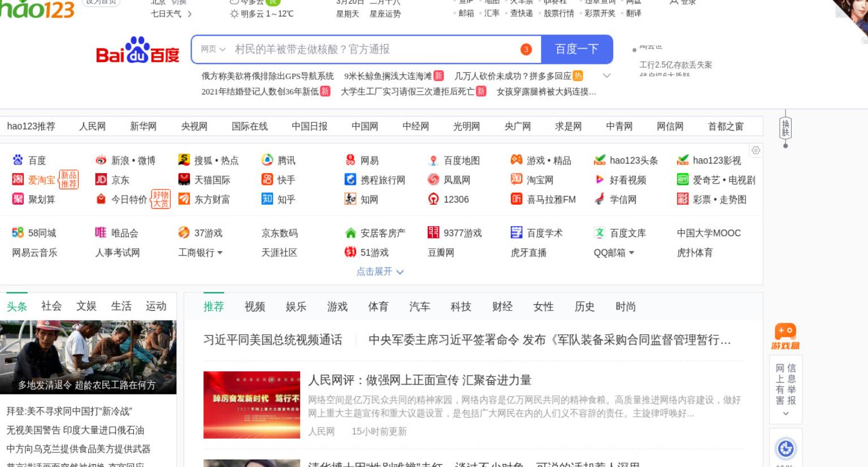Viewport: 868px width, 467px height.
Task: Click the 百度文库 icon
Action: point(600,232)
